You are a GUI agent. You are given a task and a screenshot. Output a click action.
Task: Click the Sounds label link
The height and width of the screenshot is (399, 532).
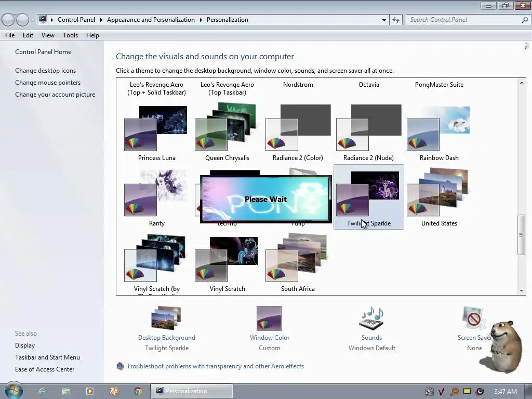click(x=371, y=338)
